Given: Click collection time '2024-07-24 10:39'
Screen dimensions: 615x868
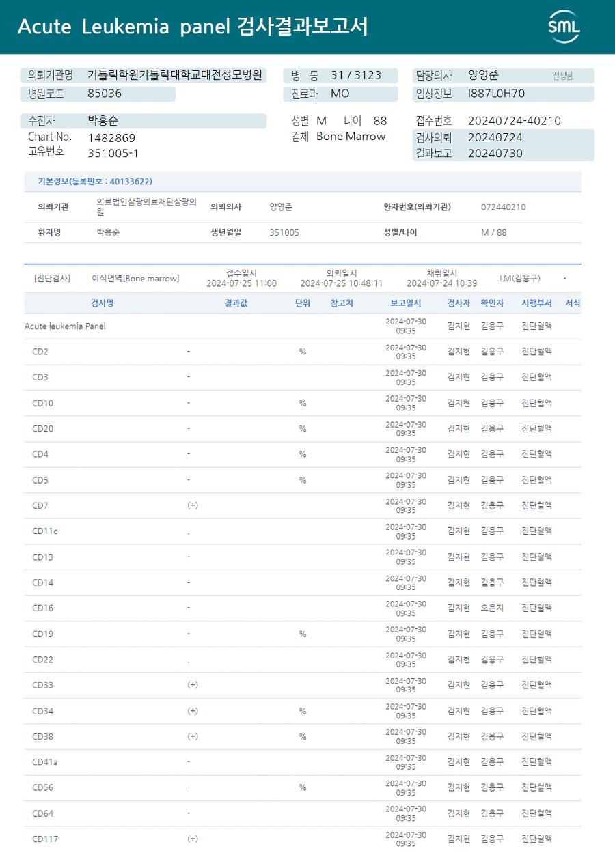Looking at the screenshot, I should click(442, 283).
